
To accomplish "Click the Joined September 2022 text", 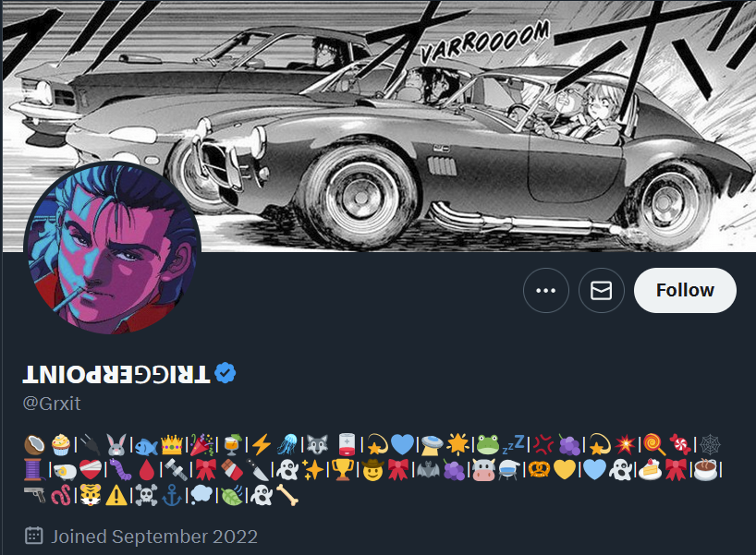I will tap(154, 537).
